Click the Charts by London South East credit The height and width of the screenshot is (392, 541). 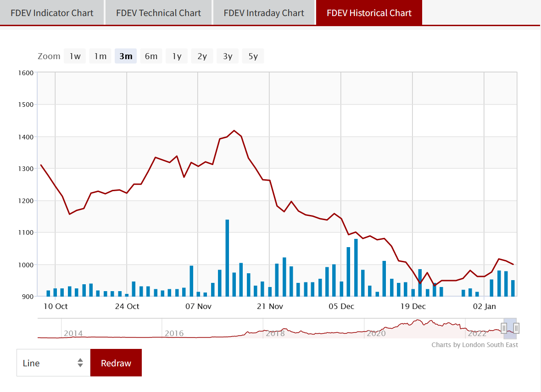pyautogui.click(x=475, y=345)
